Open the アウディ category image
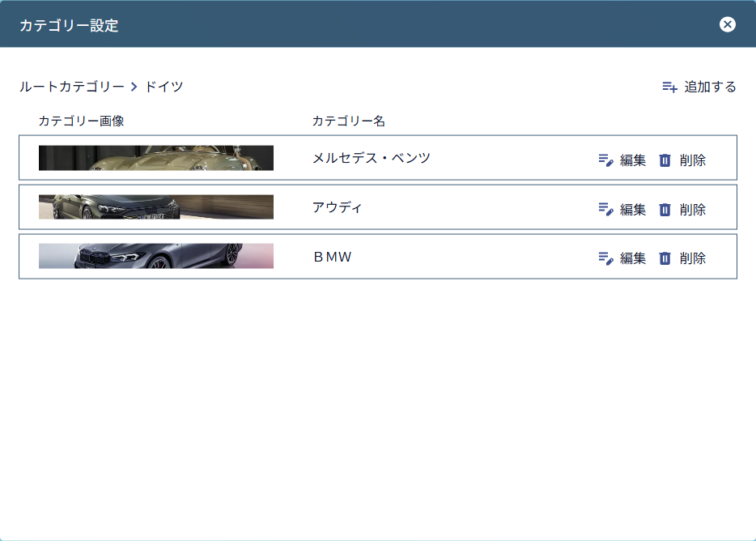 (156, 207)
